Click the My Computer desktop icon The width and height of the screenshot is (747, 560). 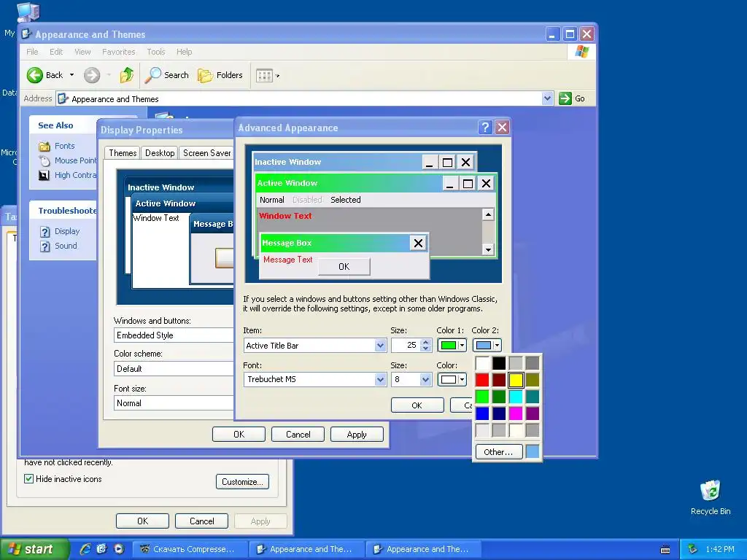click(x=28, y=12)
